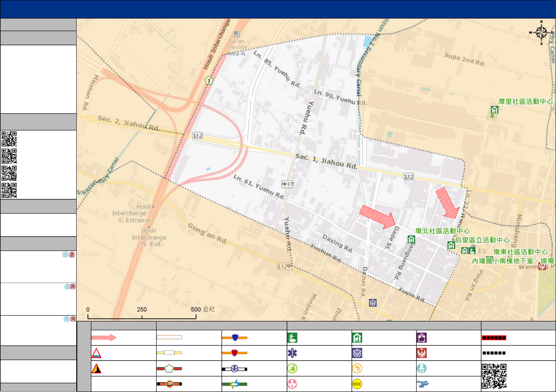Click the 厚里社區活動中心 label
The width and height of the screenshot is (556, 392).
(x=525, y=102)
